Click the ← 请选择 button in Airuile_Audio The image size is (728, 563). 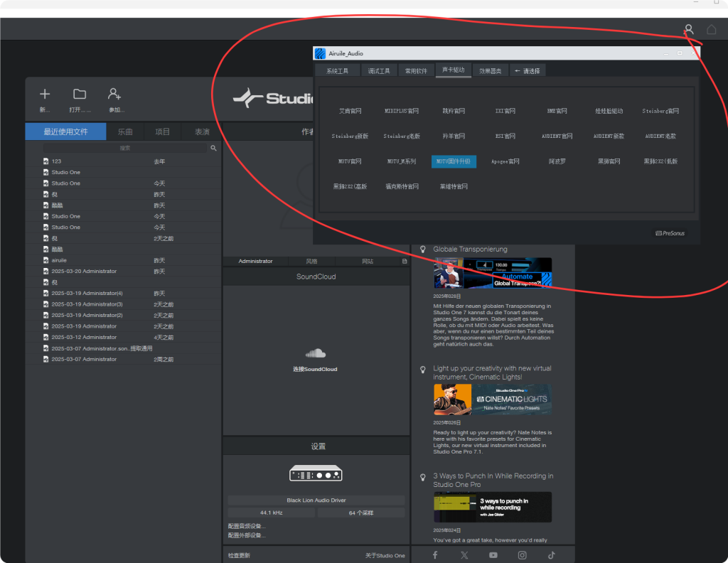pos(528,71)
